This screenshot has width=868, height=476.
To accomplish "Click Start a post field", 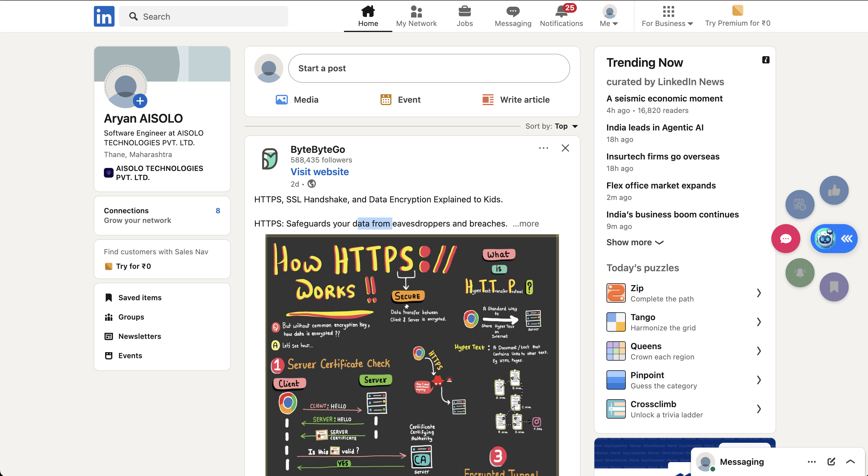I will tap(429, 68).
